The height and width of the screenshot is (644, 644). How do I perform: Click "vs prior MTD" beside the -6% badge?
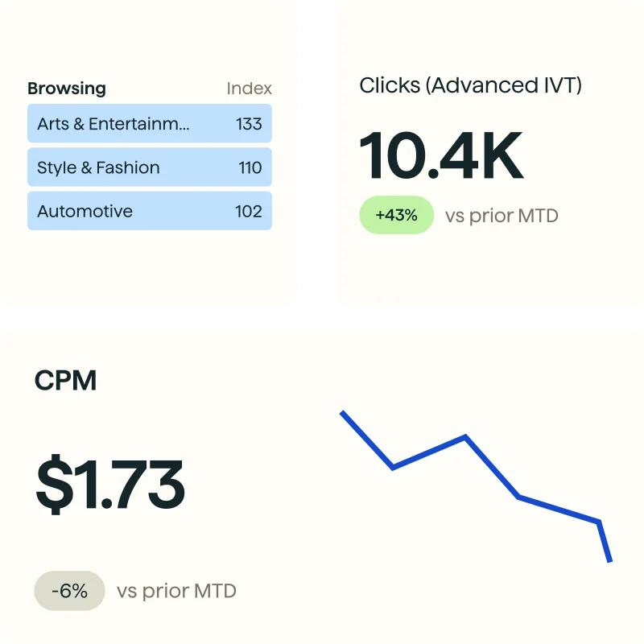[x=176, y=591]
